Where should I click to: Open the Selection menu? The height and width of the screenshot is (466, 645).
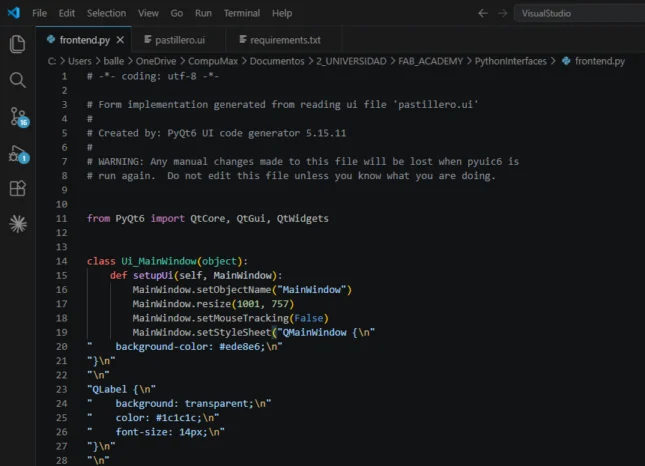(107, 13)
